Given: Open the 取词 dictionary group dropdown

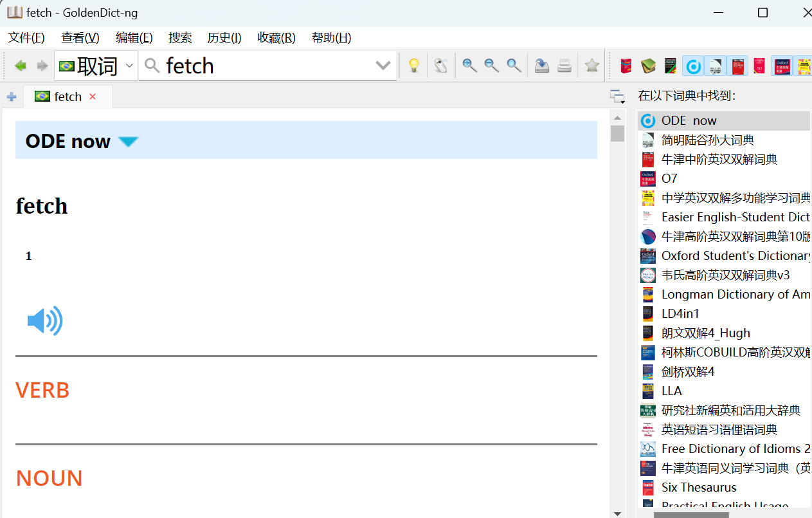Looking at the screenshot, I should coord(96,66).
